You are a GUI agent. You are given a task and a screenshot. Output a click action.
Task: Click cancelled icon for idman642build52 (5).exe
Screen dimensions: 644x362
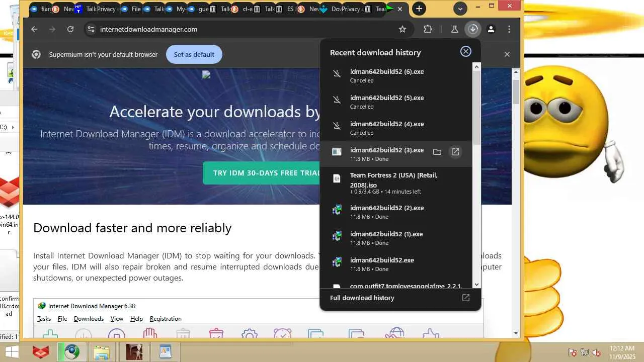[x=337, y=101]
